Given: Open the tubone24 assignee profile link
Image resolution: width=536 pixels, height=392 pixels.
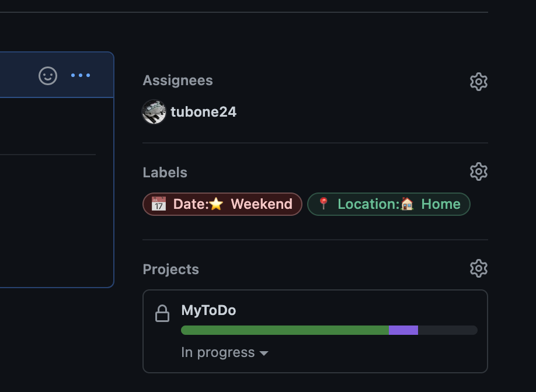Looking at the screenshot, I should [x=203, y=112].
